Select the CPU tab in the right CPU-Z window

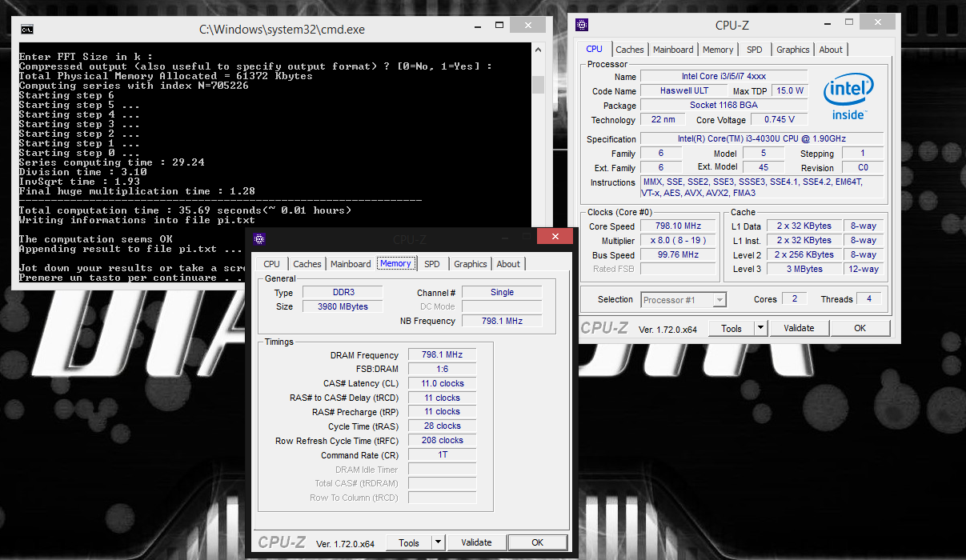click(x=595, y=49)
